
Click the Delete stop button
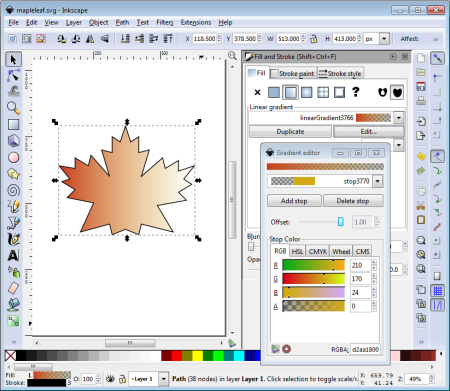click(353, 201)
